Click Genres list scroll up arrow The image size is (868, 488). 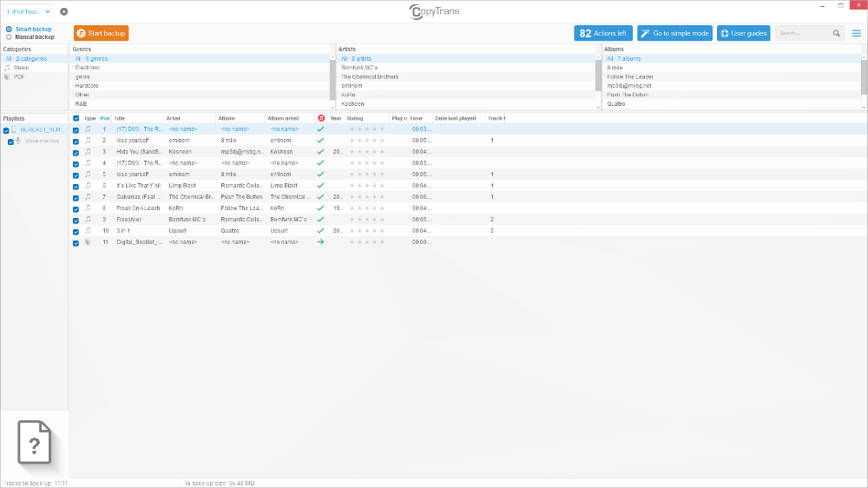[332, 57]
